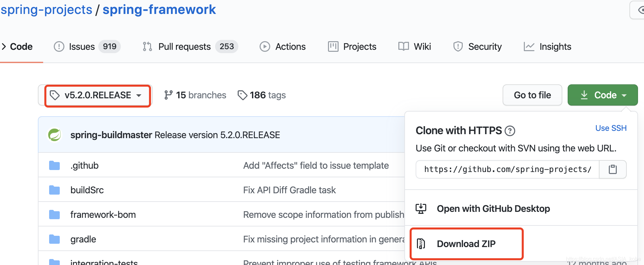Click the spring-buildmaster avatar
This screenshot has width=644, height=265.
click(54, 135)
